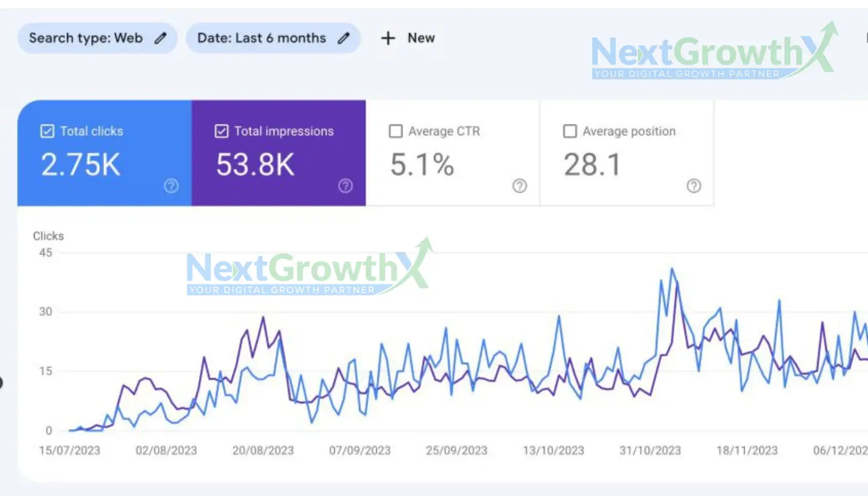Enable the Average CTR checkbox
Image resolution: width=868 pixels, height=496 pixels.
point(396,131)
